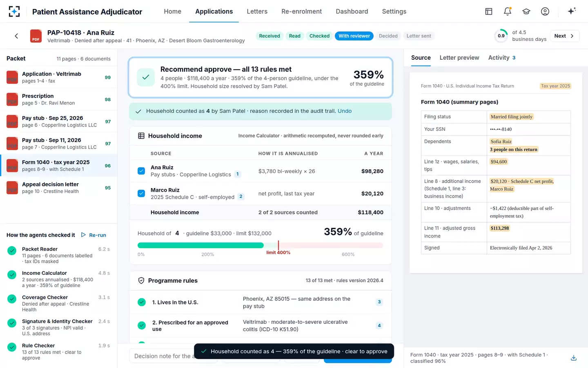588x368 pixels.
Task: Open the Activity tab
Action: [502, 58]
